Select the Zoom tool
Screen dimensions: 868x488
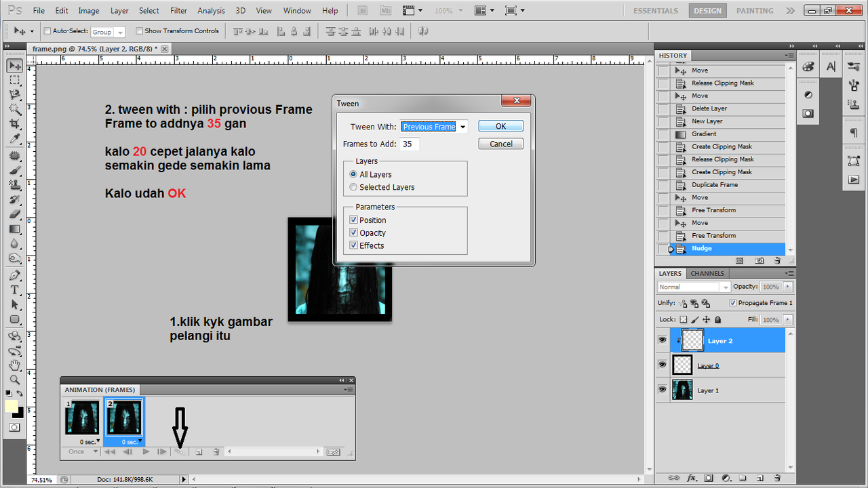(x=15, y=380)
